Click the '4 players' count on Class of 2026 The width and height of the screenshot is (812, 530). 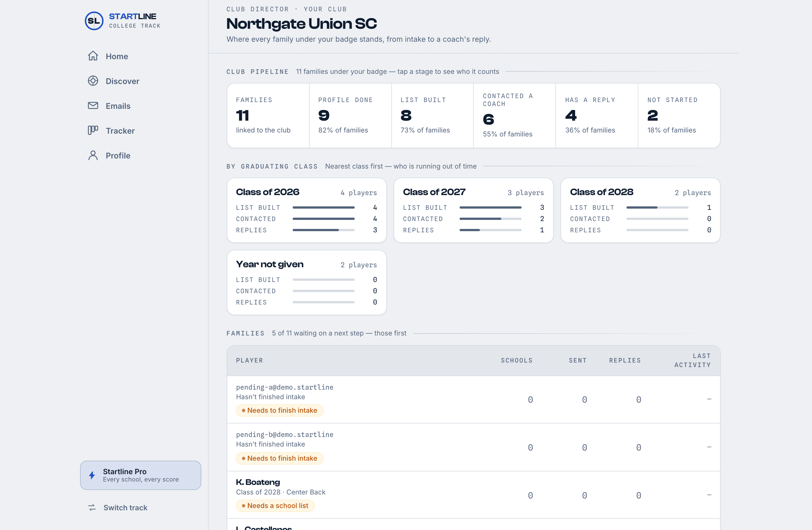tap(359, 193)
